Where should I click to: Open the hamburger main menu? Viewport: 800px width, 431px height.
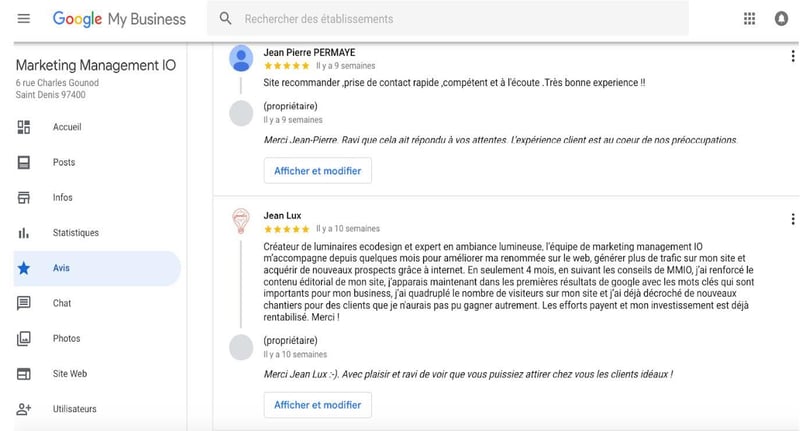click(24, 19)
